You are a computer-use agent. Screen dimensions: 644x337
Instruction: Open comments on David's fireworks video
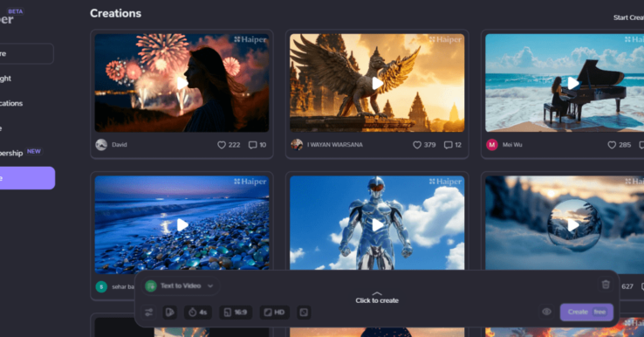(x=252, y=145)
